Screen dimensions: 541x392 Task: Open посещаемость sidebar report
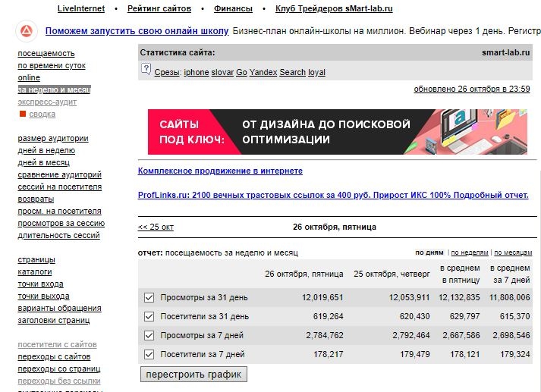46,53
